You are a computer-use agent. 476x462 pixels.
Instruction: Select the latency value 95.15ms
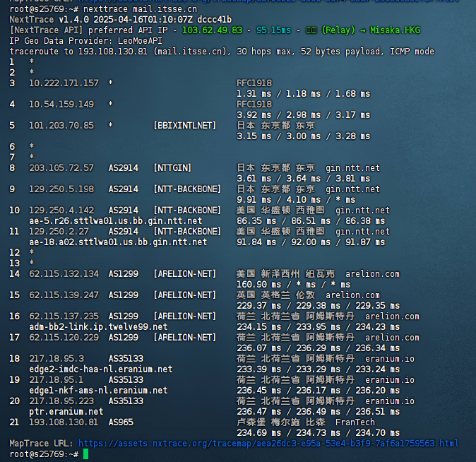coord(273,30)
